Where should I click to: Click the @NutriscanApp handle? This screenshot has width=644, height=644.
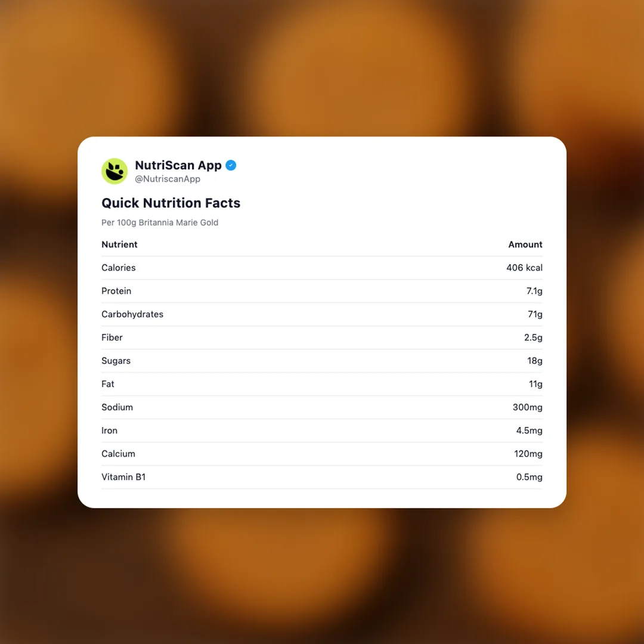168,179
